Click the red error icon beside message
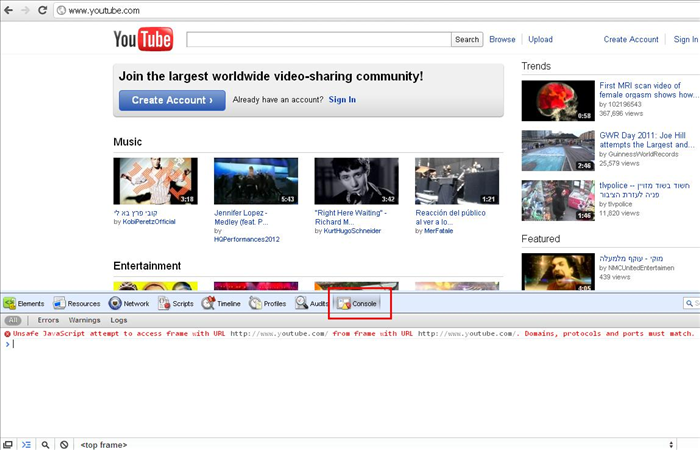The image size is (700, 450). click(7, 333)
